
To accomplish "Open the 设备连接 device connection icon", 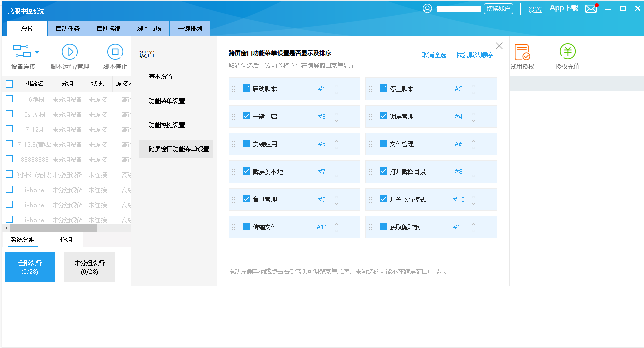I will click(22, 51).
